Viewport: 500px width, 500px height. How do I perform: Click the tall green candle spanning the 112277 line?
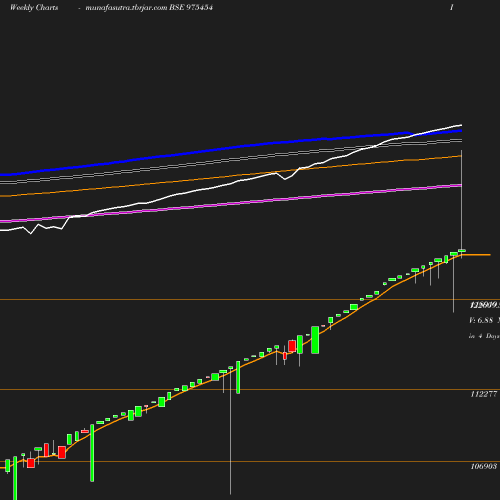click(x=238, y=377)
